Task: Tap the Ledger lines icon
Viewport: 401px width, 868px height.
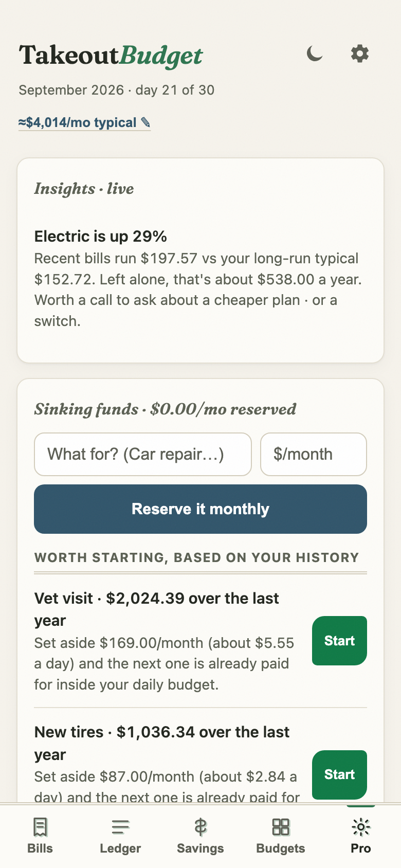Action: 120,827
